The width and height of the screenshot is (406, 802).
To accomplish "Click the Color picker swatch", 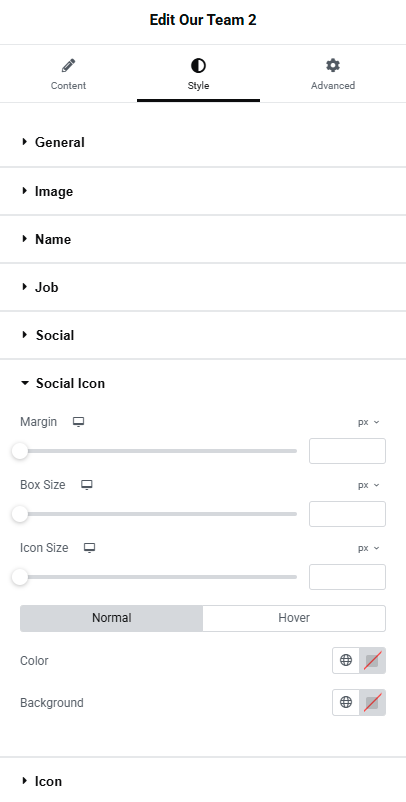I will (x=372, y=660).
